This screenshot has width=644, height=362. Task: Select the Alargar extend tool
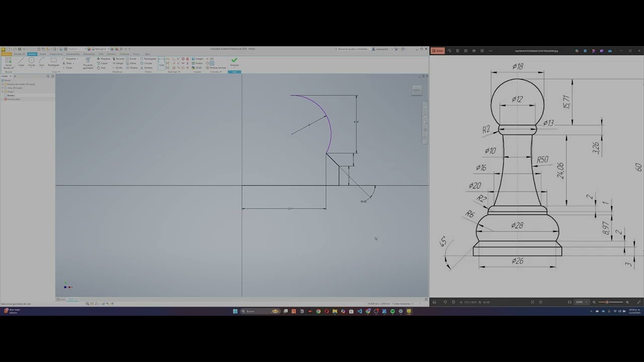pyautogui.click(x=118, y=63)
